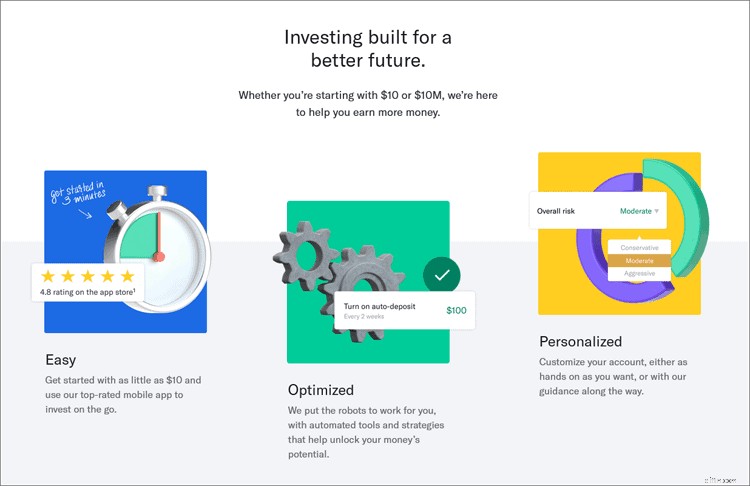Click the Easy heading
This screenshot has width=750, height=486.
(x=61, y=360)
